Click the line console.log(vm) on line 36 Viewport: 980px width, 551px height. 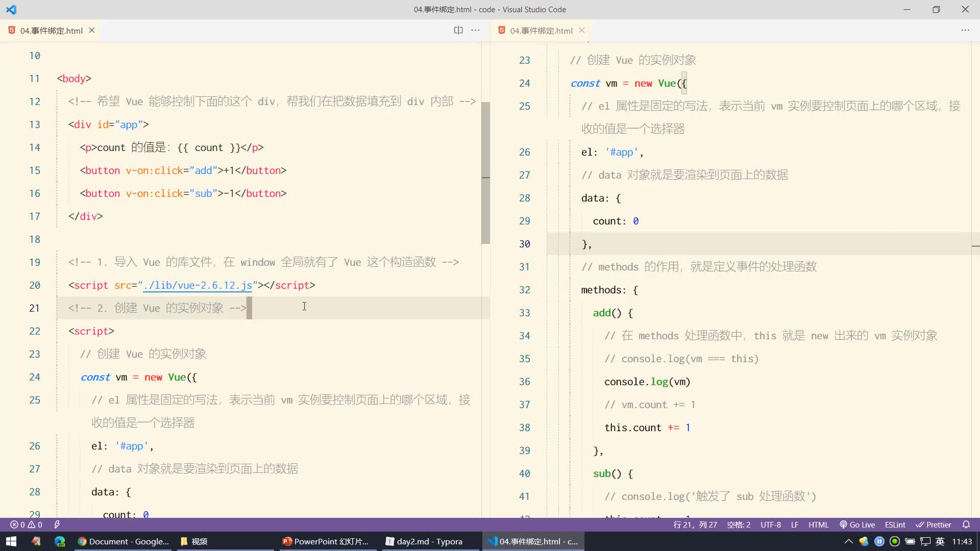647,382
